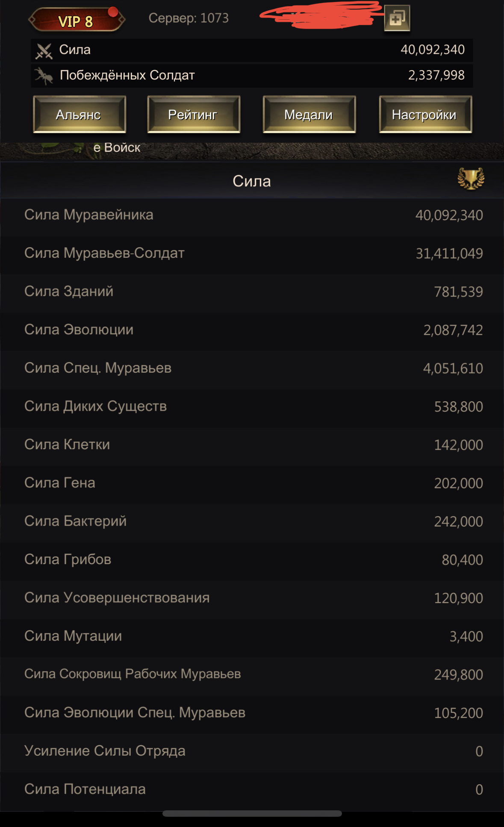Screen dimensions: 504x827
Task: Select the Сила Зданий row
Action: pyautogui.click(x=252, y=291)
